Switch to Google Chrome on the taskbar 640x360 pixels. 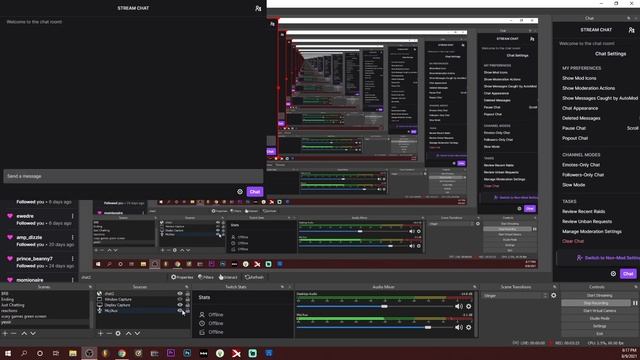click(122, 353)
